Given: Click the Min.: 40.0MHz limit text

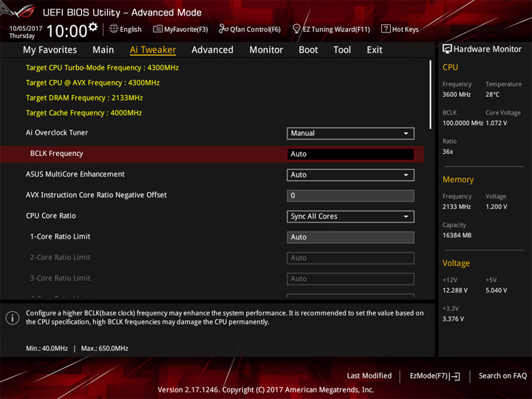Looking at the screenshot, I should coord(47,349).
